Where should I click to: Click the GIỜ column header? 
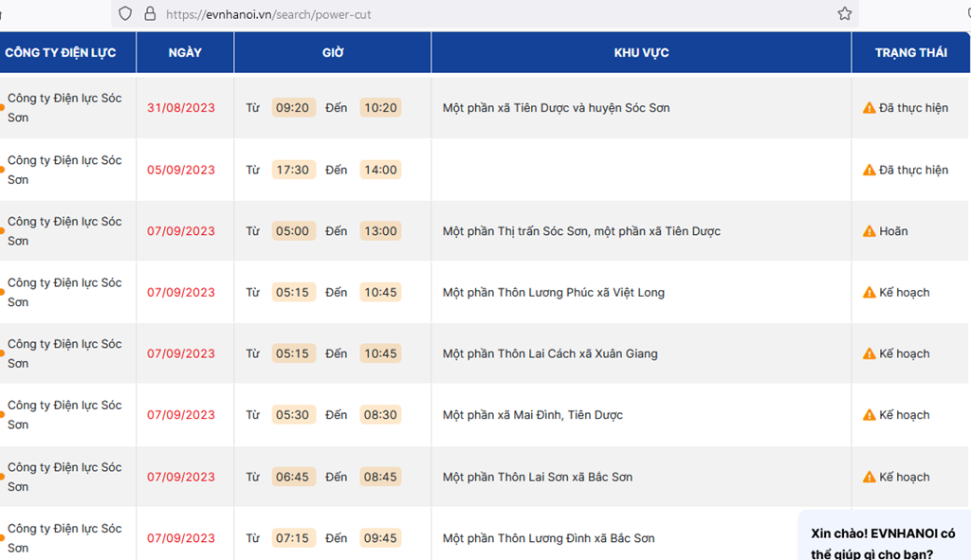click(x=333, y=53)
